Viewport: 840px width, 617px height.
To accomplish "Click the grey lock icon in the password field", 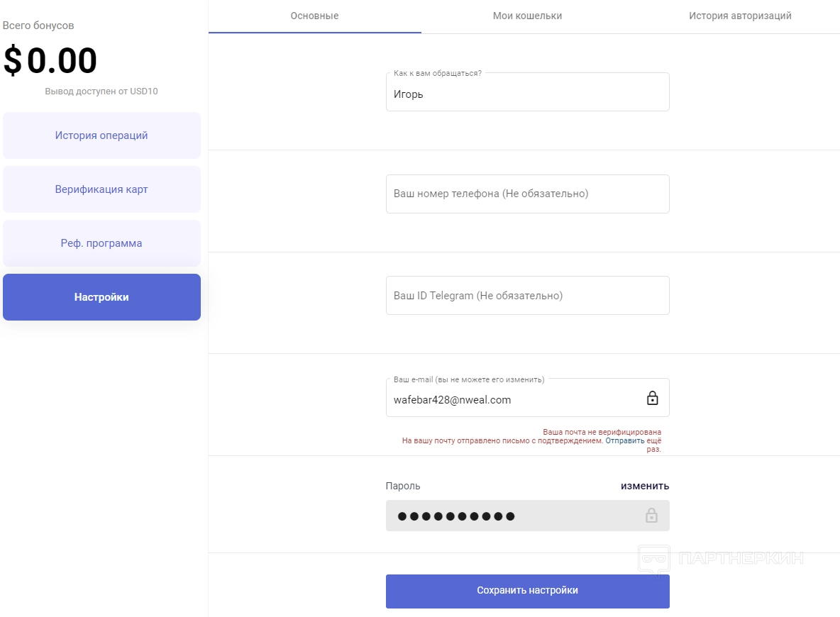I will click(651, 516).
